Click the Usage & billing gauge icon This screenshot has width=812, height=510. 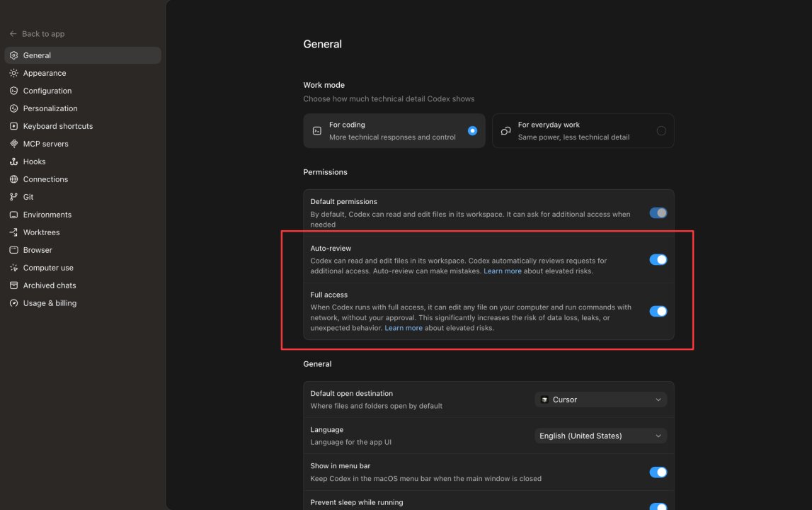click(14, 303)
